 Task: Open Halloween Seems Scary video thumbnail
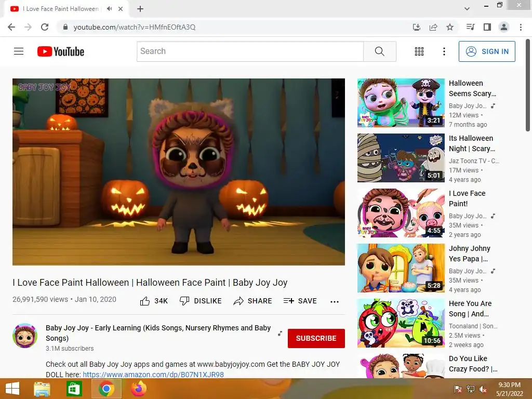pos(401,103)
